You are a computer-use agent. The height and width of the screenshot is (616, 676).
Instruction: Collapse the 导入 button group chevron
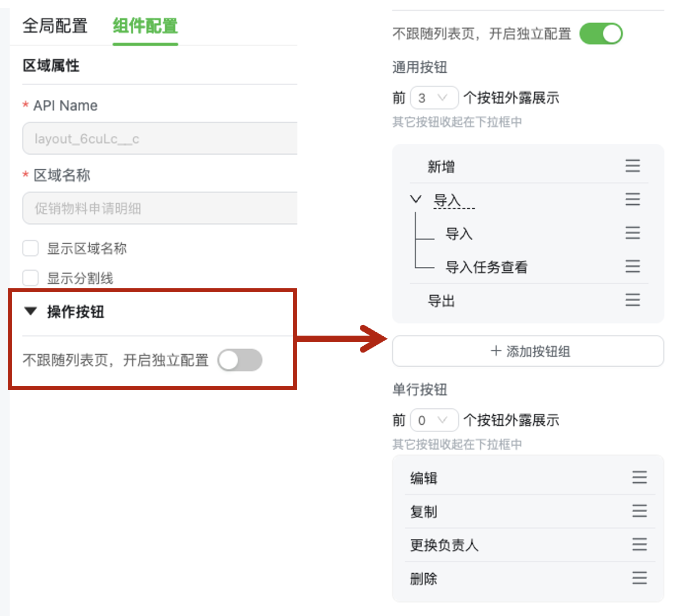(416, 199)
